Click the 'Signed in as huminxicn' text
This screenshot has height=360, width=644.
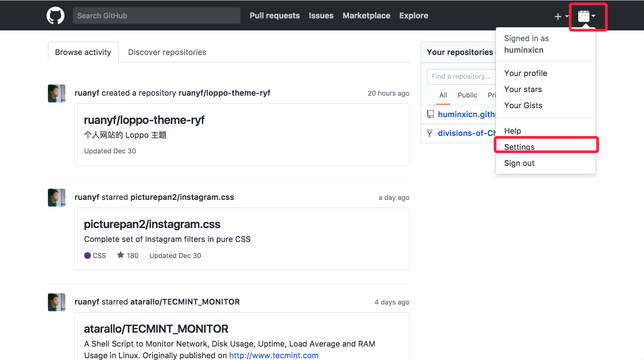526,44
